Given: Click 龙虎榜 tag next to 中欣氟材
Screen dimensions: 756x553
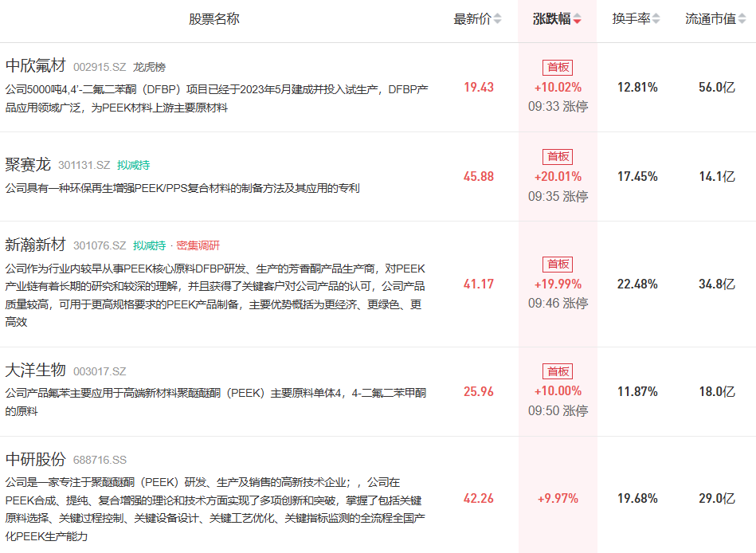Looking at the screenshot, I should click(149, 67).
